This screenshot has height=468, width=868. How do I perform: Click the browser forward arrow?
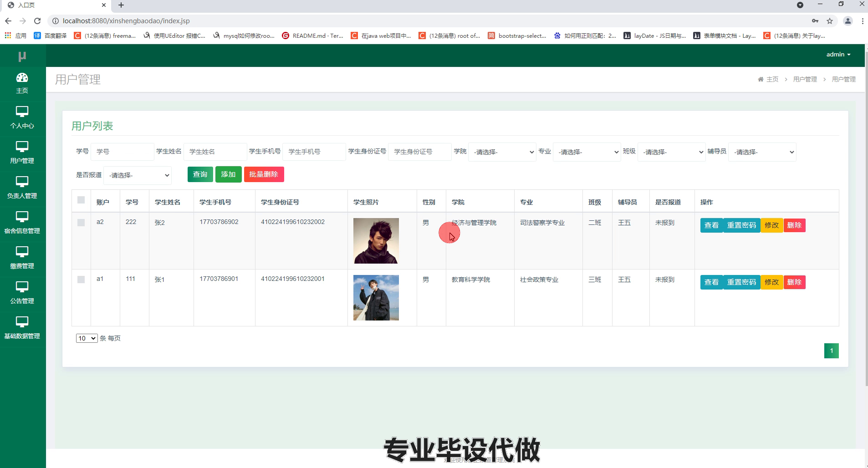23,21
